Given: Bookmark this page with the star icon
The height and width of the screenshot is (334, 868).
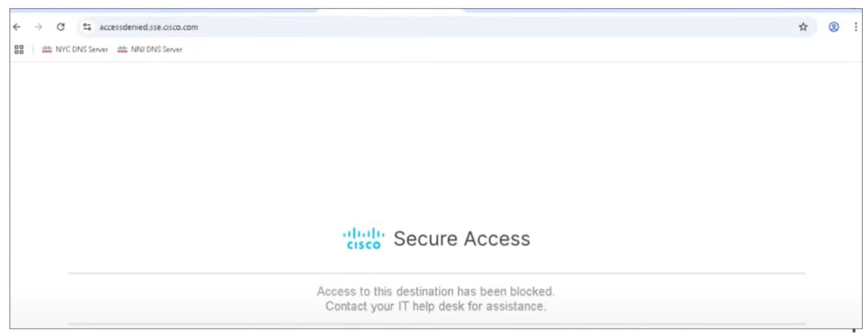Looking at the screenshot, I should pos(803,27).
